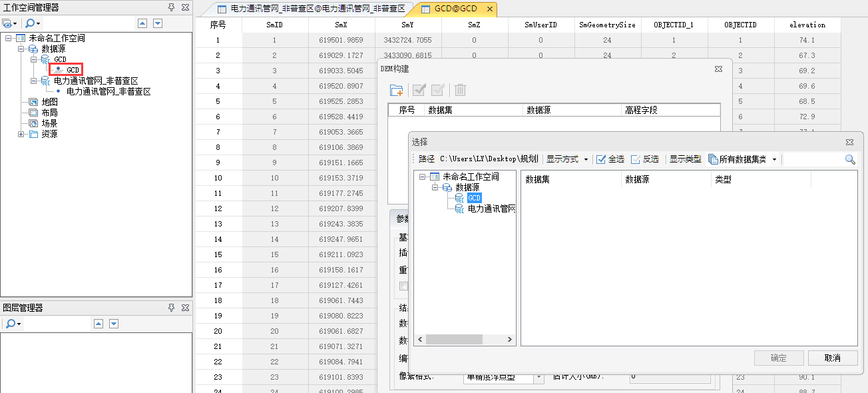Expand the 资源 tree node
Viewport: 868px width, 393px height.
click(x=21, y=134)
